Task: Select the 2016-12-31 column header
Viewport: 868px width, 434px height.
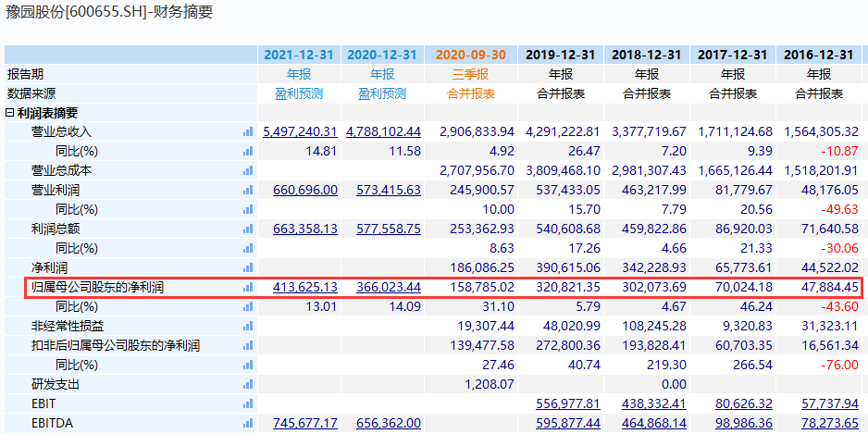Action: 819,55
